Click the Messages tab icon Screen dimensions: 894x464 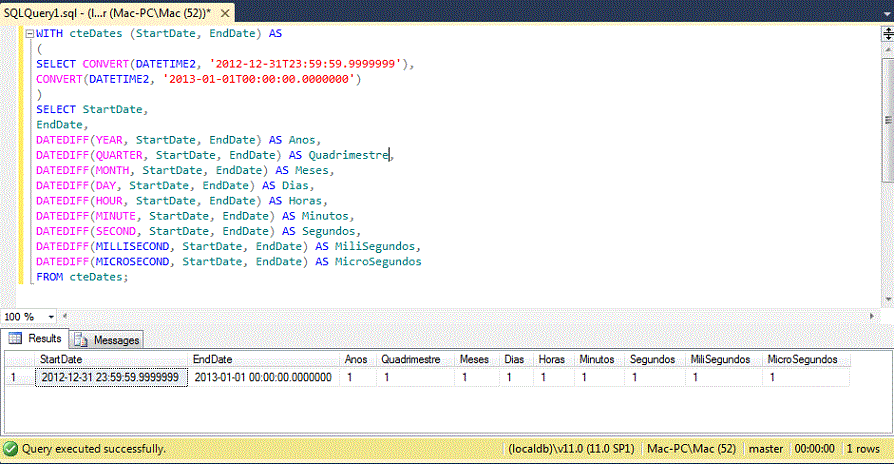[81, 340]
